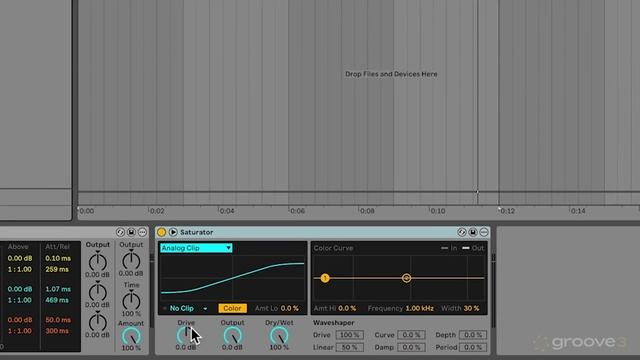Image resolution: width=640 pixels, height=360 pixels.
Task: Select Color Curve point 2
Action: [x=407, y=278]
